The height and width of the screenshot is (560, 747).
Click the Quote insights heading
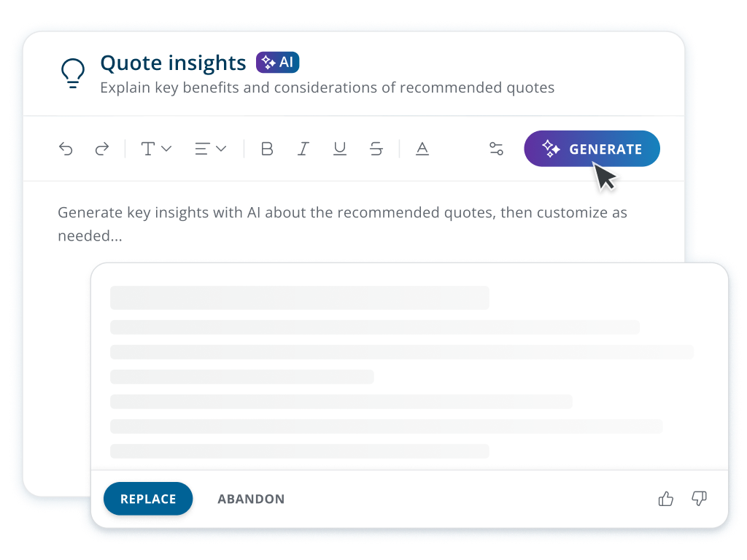tap(173, 63)
